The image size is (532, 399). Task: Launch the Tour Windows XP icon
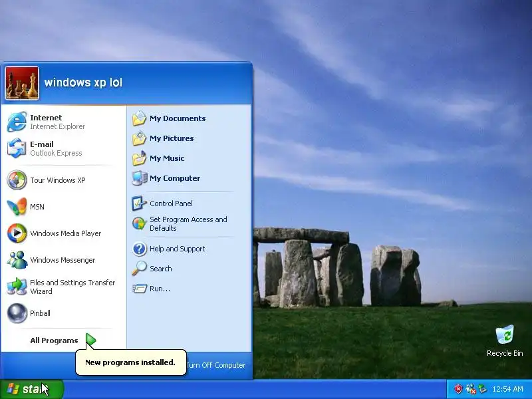[x=17, y=180]
